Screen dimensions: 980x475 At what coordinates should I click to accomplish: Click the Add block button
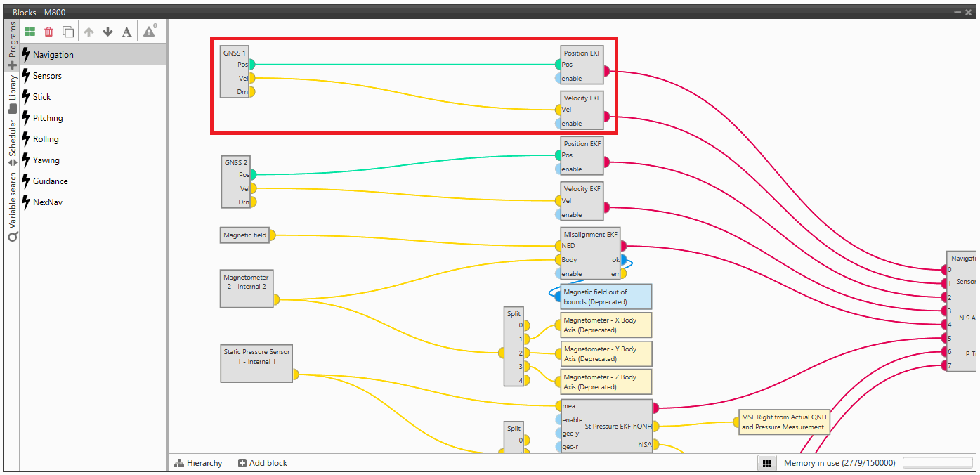(263, 463)
